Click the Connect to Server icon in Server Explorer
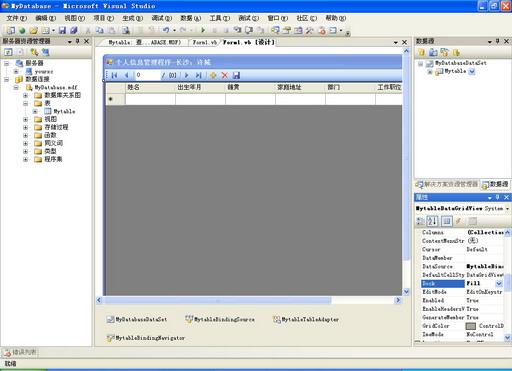Viewport: 512px width, 371px height. point(45,52)
